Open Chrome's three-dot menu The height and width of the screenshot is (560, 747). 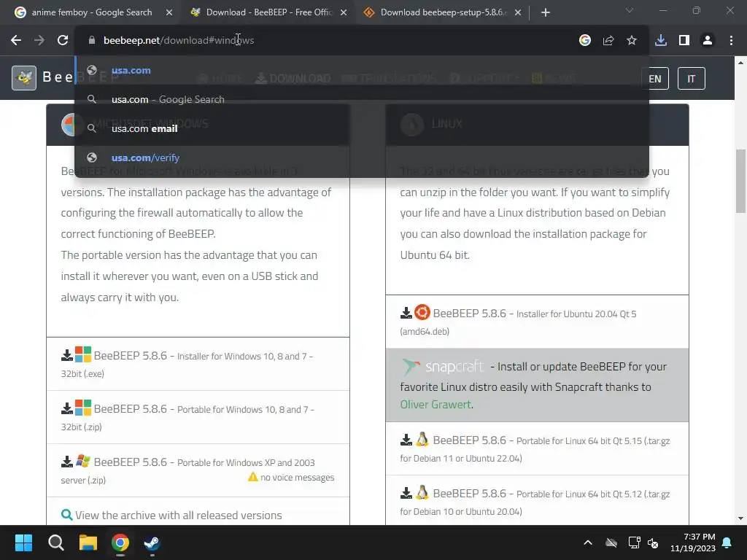coord(731,41)
